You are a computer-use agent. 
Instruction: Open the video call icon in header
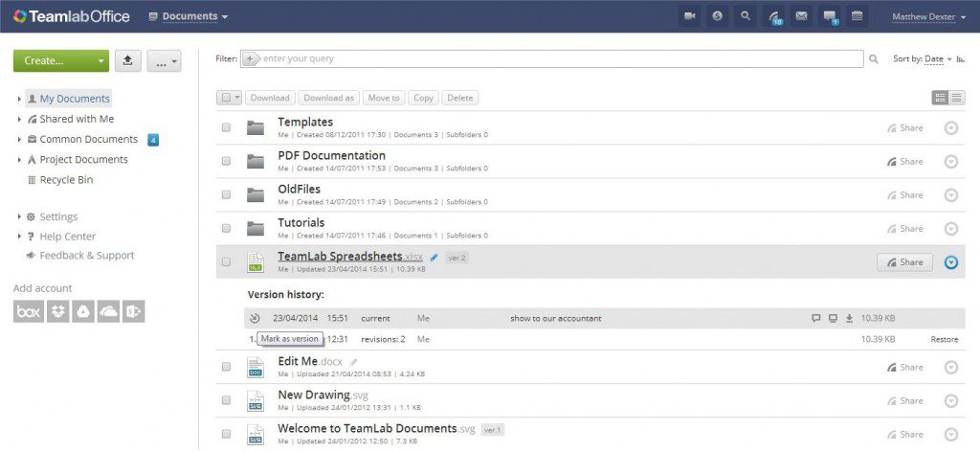pyautogui.click(x=689, y=16)
